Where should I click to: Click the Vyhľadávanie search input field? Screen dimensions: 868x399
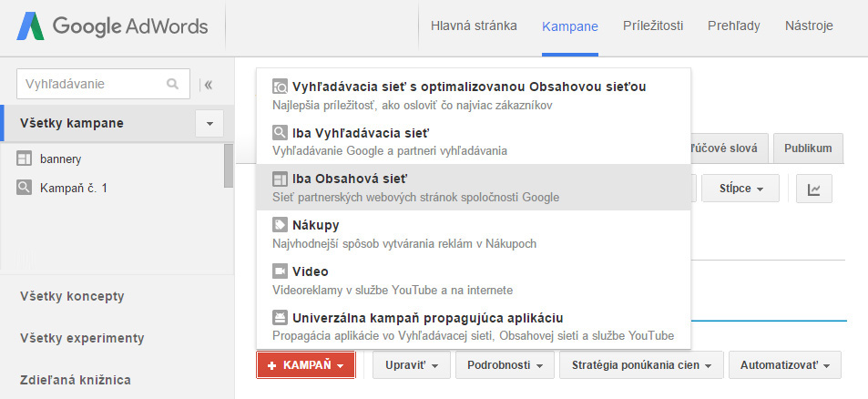[x=104, y=84]
